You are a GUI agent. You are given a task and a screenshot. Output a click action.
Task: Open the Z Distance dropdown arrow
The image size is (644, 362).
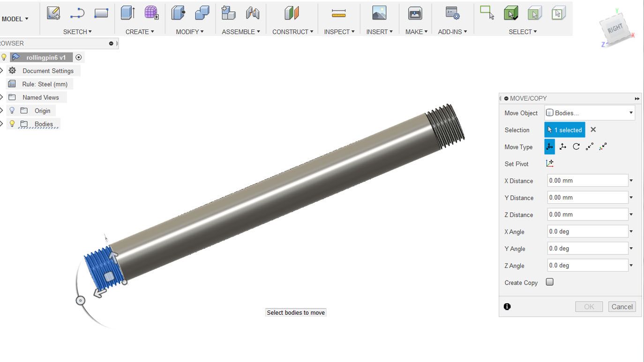631,214
